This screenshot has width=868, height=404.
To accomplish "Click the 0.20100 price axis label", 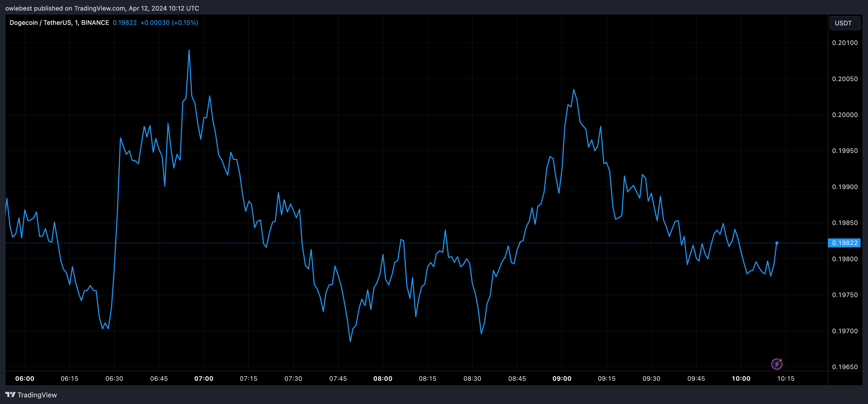I will pos(845,43).
